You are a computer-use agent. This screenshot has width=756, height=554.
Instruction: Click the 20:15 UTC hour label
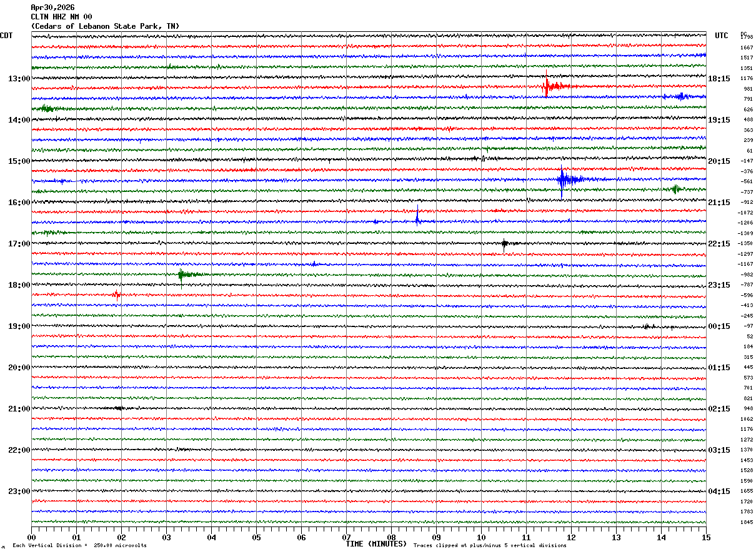pyautogui.click(x=719, y=161)
